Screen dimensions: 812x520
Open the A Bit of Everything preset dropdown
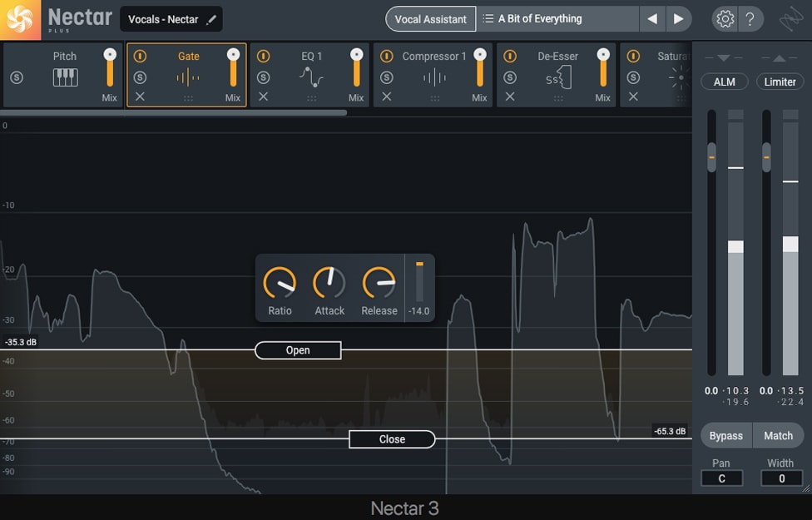click(557, 19)
